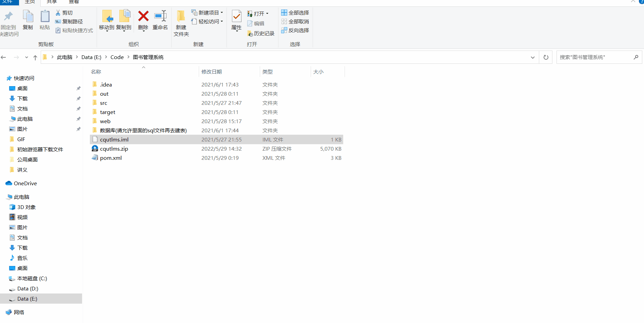Image resolution: width=644 pixels, height=323 pixels.
Task: Expand the address bar history dropdown
Action: point(532,57)
